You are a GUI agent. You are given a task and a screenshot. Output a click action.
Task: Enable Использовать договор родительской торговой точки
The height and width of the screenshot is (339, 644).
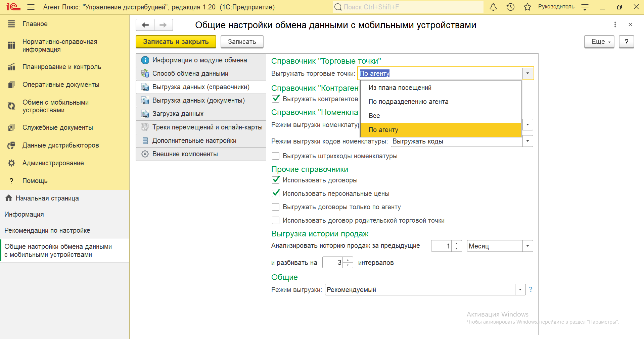[x=276, y=220]
